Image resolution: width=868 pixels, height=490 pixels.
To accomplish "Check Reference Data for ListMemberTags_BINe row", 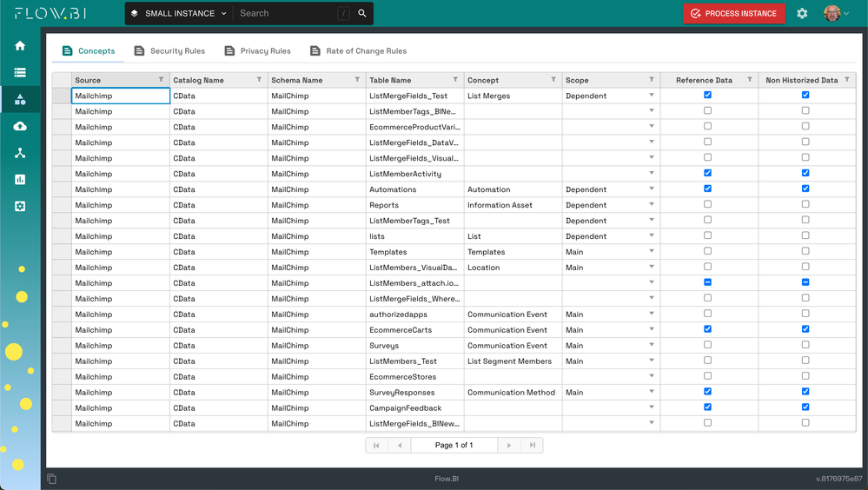I will (x=707, y=110).
